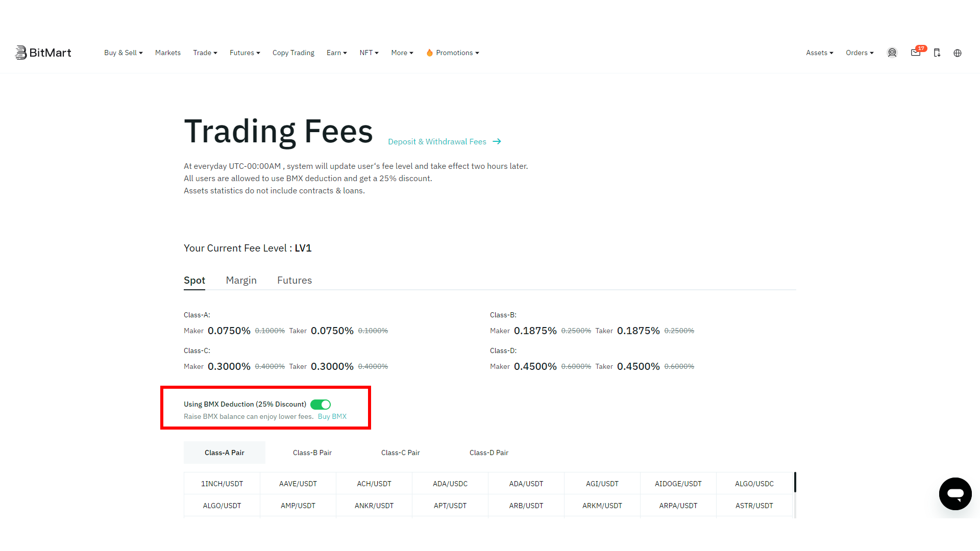
Task: Click the arrow next to Deposit & Withdrawal Fees
Action: click(497, 141)
